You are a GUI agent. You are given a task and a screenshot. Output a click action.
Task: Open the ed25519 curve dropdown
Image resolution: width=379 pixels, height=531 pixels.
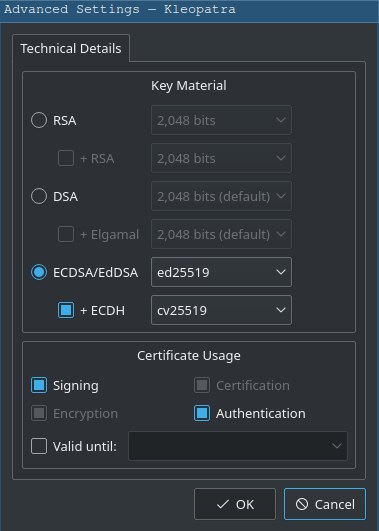221,272
